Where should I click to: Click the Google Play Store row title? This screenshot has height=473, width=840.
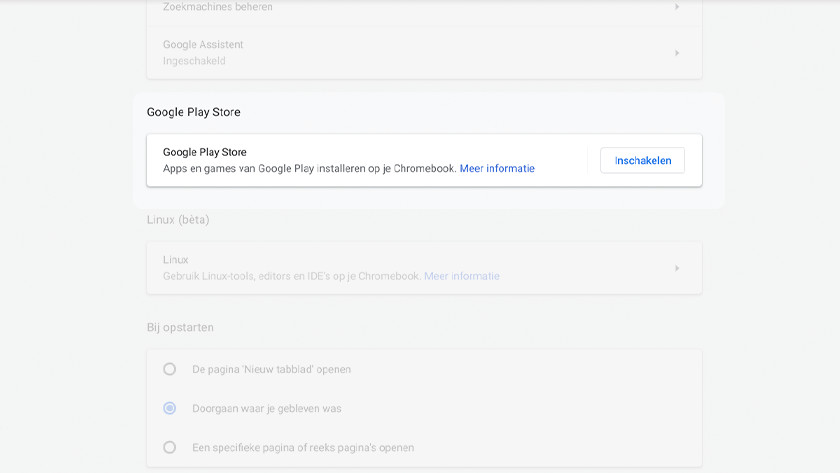tap(204, 152)
